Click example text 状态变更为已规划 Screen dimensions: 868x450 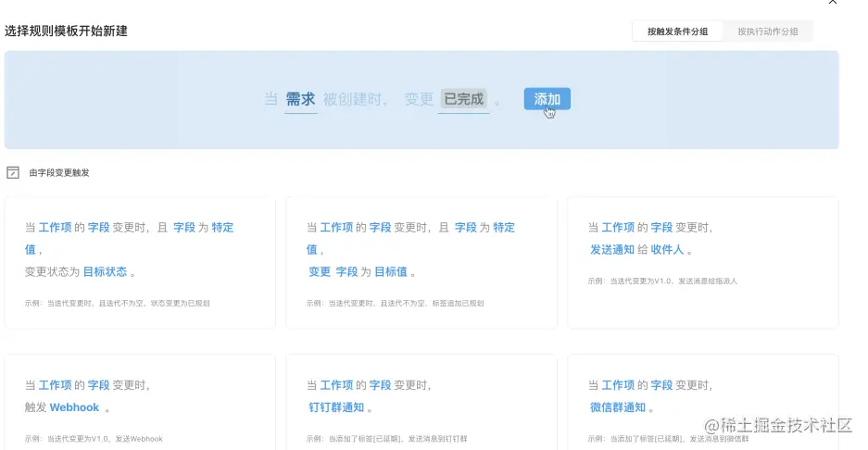click(x=180, y=304)
